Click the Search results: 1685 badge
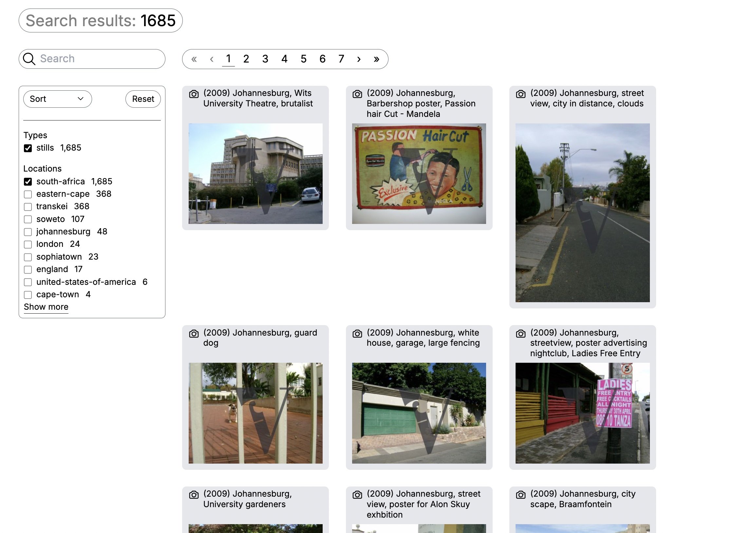This screenshot has width=756, height=533. coord(101,21)
